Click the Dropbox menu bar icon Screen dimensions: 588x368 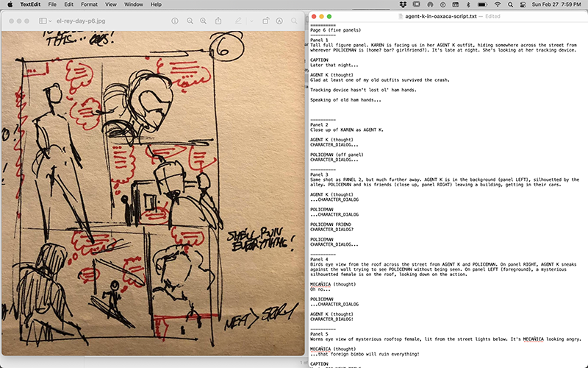tap(403, 4)
